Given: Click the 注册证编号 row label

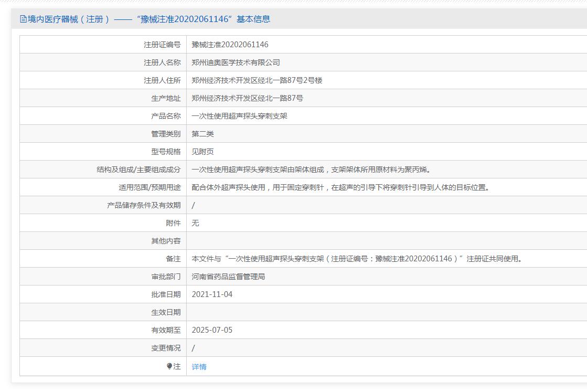Looking at the screenshot, I should pyautogui.click(x=162, y=45).
